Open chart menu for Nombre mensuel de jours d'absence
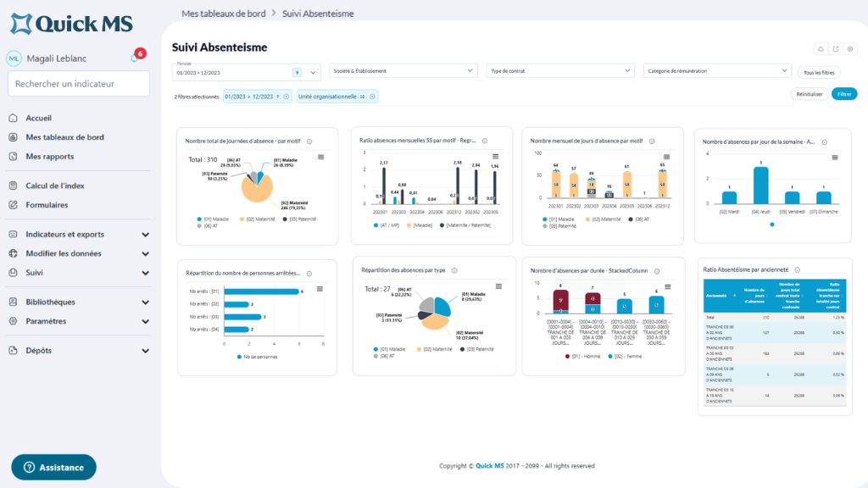 [666, 157]
